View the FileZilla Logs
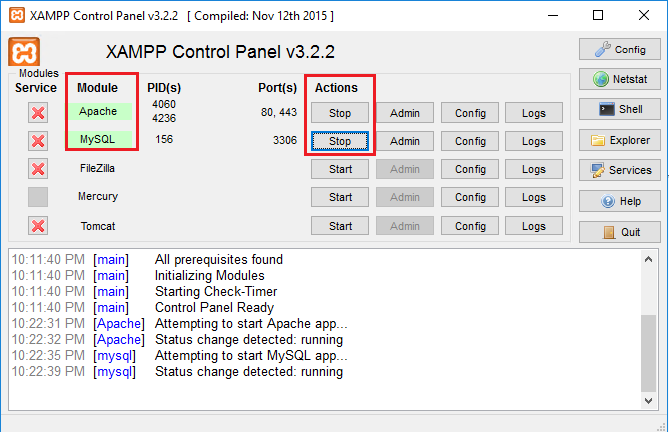The height and width of the screenshot is (432, 669). coord(534,169)
